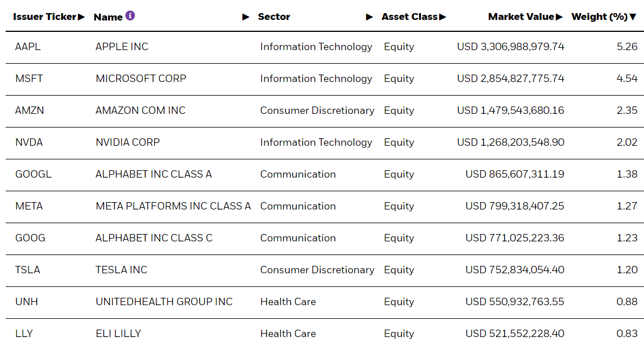Image resolution: width=644 pixels, height=345 pixels.
Task: Select the UNITEDHEALTH GROUP INC row name
Action: point(164,302)
